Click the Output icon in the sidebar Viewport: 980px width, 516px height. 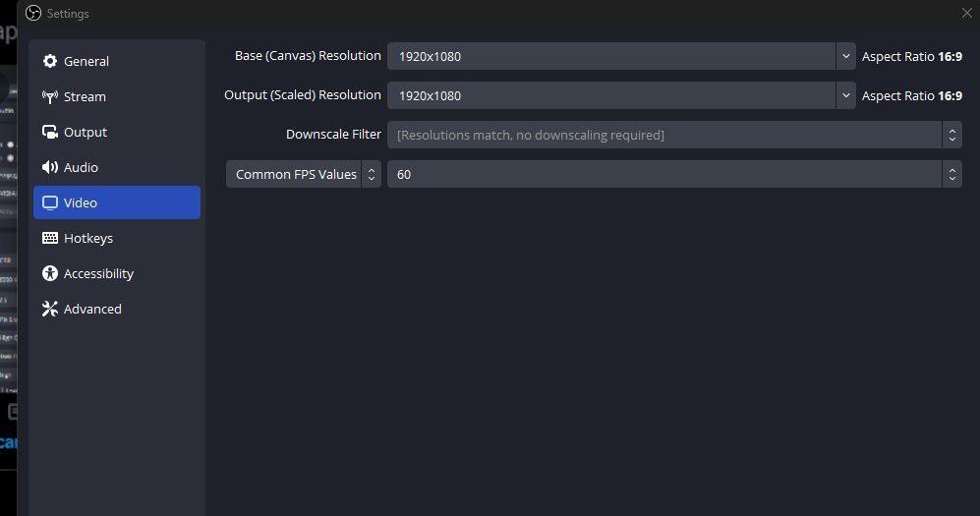50,133
